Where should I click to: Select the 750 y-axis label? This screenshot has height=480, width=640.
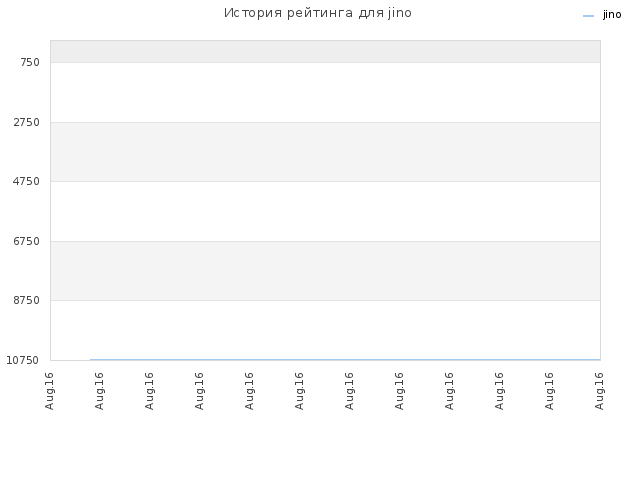pos(30,62)
